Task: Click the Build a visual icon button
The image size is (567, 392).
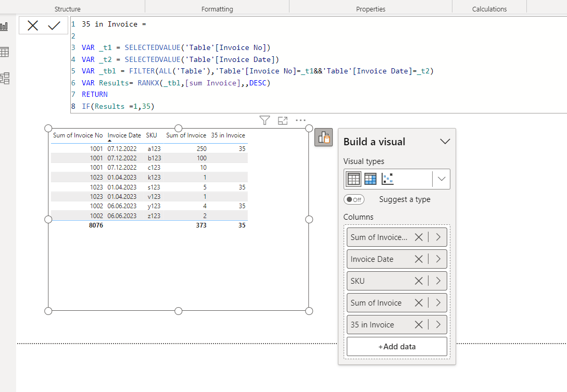Action: pyautogui.click(x=324, y=137)
